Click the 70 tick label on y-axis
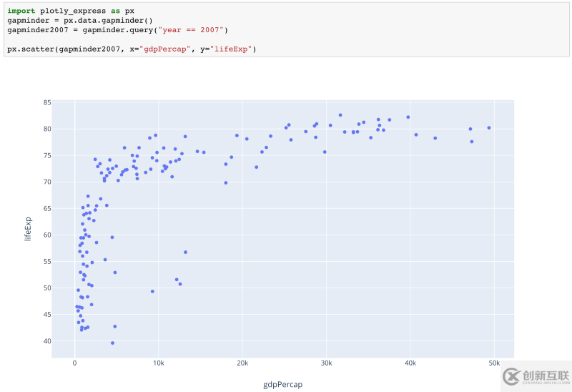 point(47,182)
